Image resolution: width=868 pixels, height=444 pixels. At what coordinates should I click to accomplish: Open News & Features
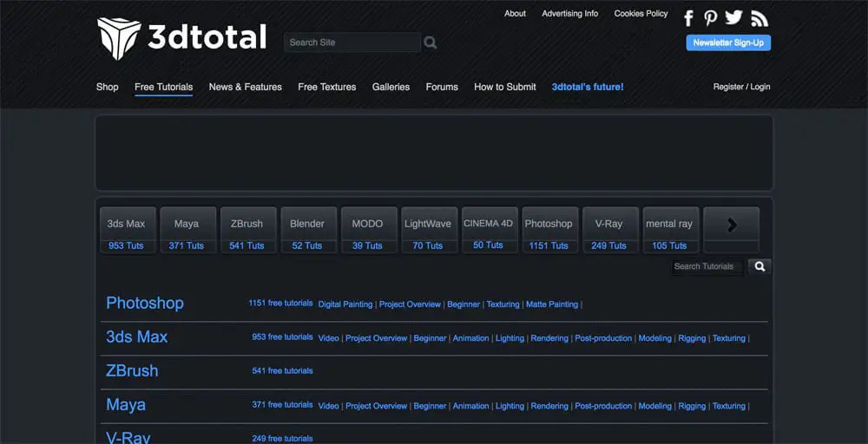pyautogui.click(x=246, y=87)
